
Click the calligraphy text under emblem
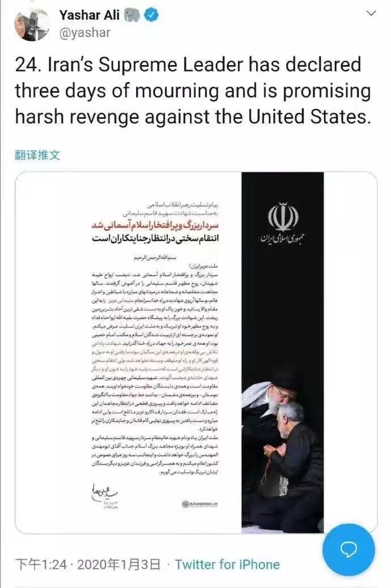(x=283, y=238)
